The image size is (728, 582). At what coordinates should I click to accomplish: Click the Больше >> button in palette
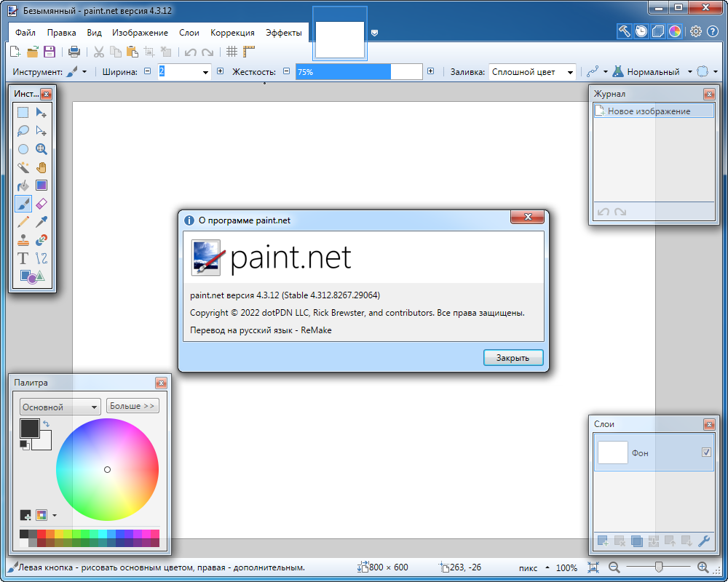(132, 406)
